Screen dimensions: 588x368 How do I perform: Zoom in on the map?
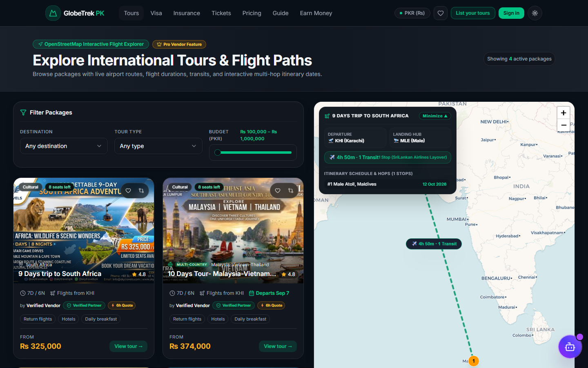[563, 113]
